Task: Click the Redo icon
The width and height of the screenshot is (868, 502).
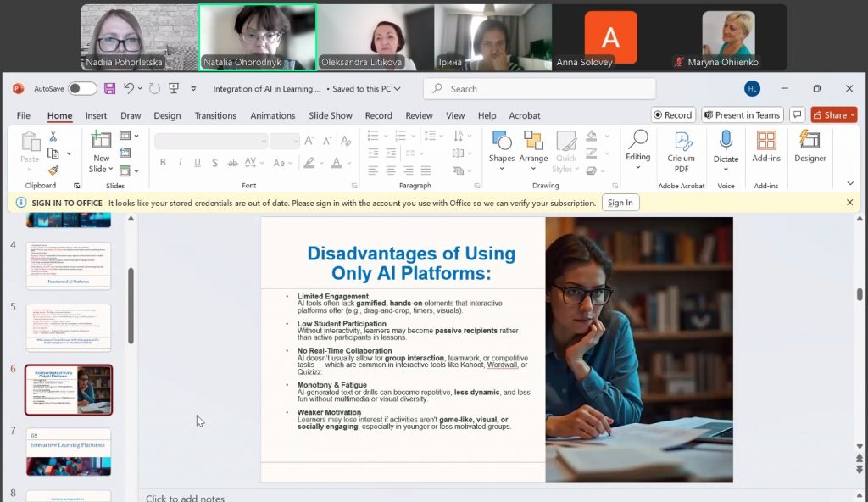Action: coord(154,89)
